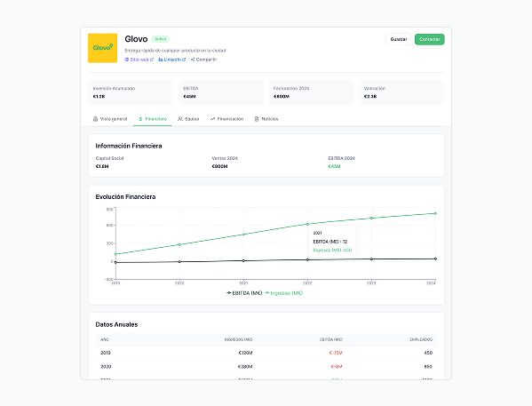Go to the Financiación tab
Viewport: 532px width, 406px height.
(226, 119)
